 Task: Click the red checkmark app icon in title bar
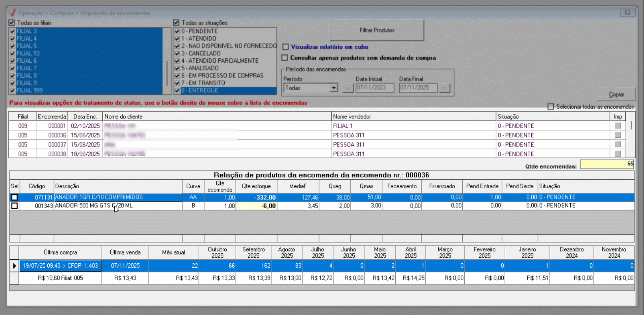pos(13,13)
